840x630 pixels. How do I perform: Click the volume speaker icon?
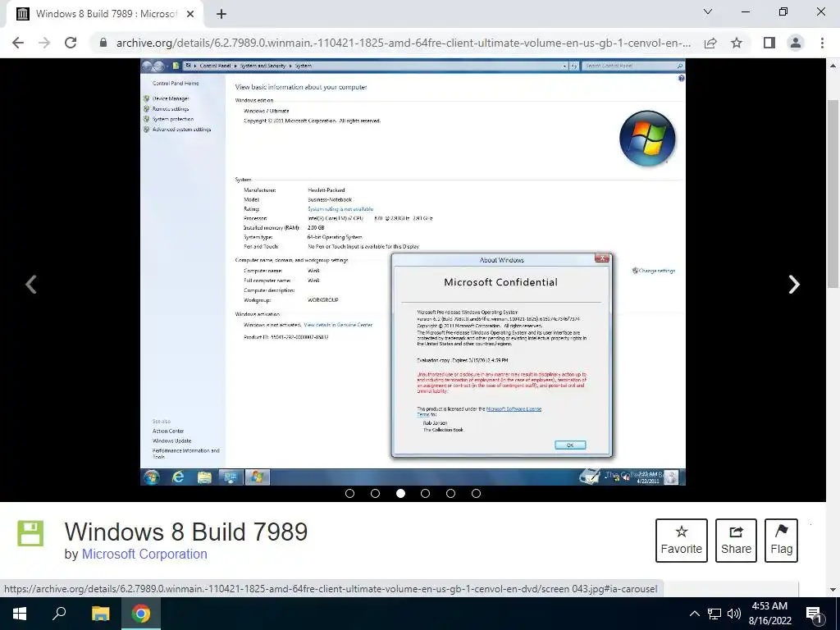click(734, 614)
